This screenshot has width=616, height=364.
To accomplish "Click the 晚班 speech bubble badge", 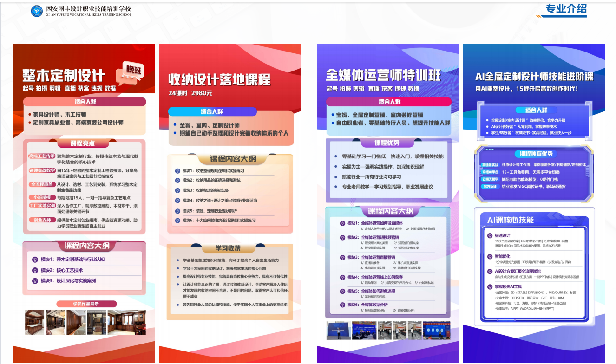I will pos(135,72).
